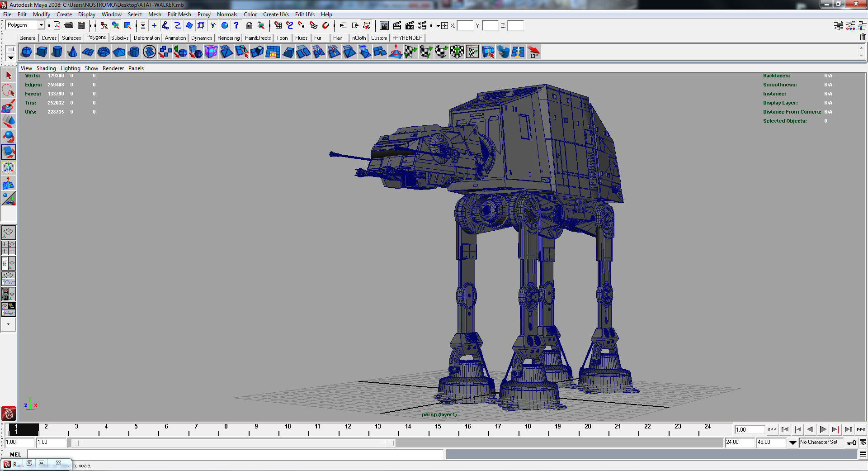The height and width of the screenshot is (471, 868).
Task: Toggle select by hierarchy mode
Action: pyautogui.click(x=104, y=25)
